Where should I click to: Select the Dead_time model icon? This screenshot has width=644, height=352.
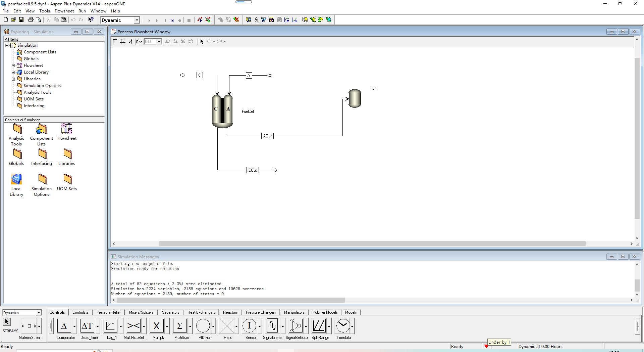(88, 326)
